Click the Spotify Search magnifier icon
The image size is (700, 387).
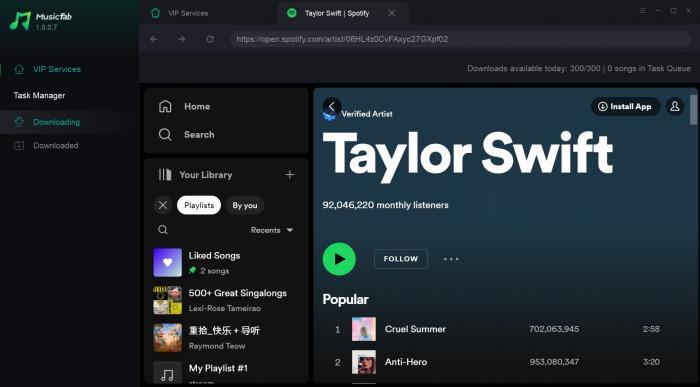[165, 134]
